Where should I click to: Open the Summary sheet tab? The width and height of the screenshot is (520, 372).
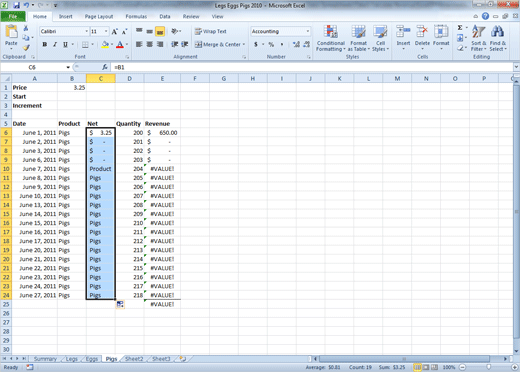45,359
